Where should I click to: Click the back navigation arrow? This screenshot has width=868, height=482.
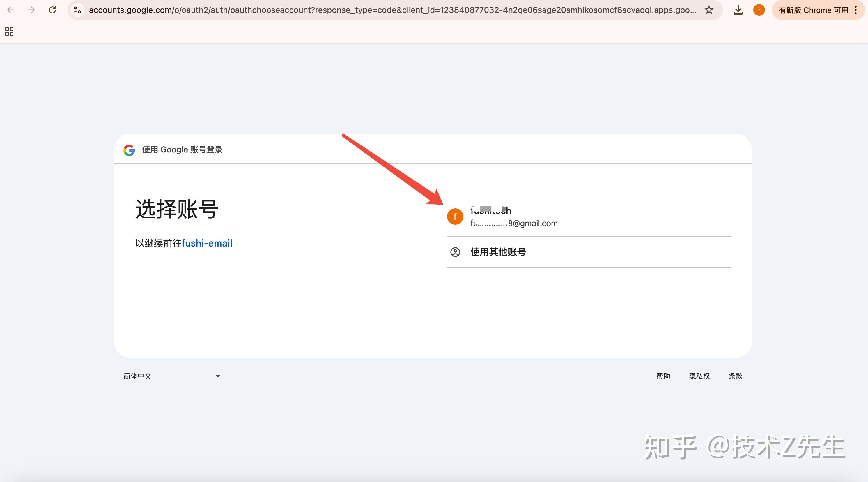[11, 10]
